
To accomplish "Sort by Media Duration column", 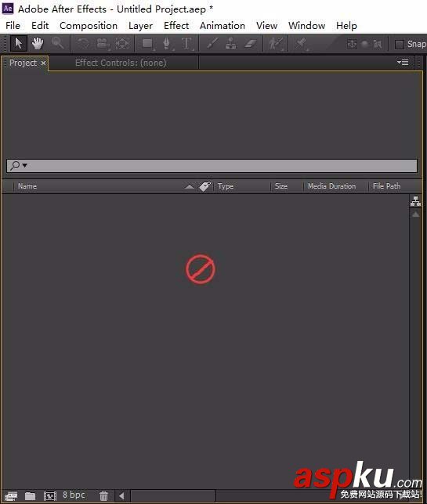I will coord(331,186).
